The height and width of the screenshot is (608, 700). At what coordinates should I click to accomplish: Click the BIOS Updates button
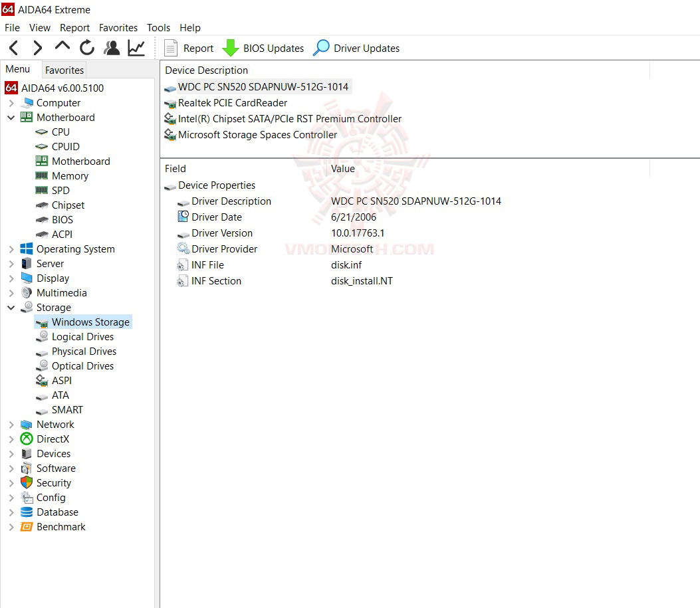263,49
